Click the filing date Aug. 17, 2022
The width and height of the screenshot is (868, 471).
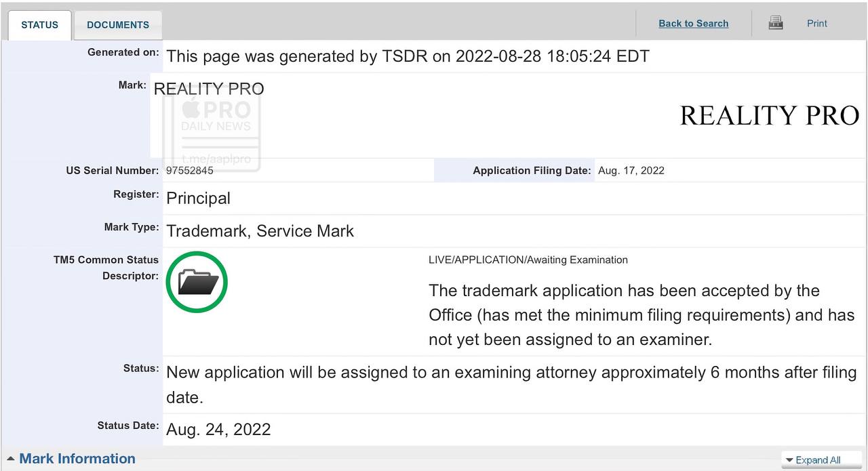(631, 171)
